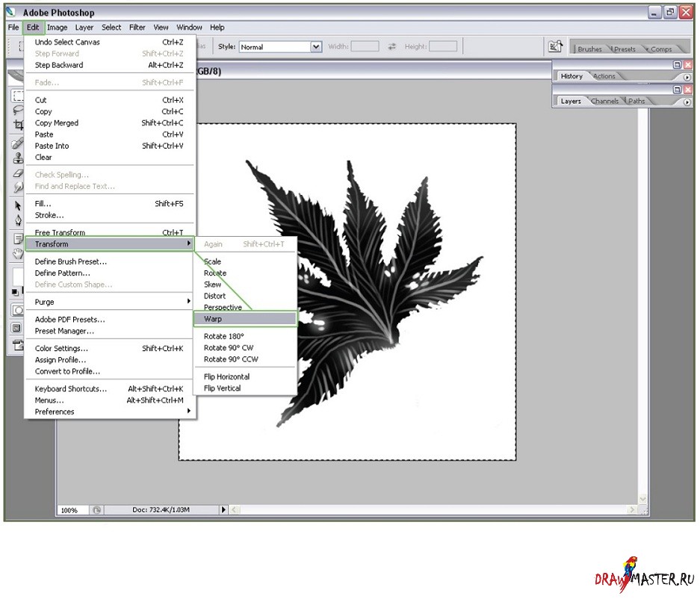The height and width of the screenshot is (599, 700).
Task: Open the File menu
Action: [x=13, y=27]
